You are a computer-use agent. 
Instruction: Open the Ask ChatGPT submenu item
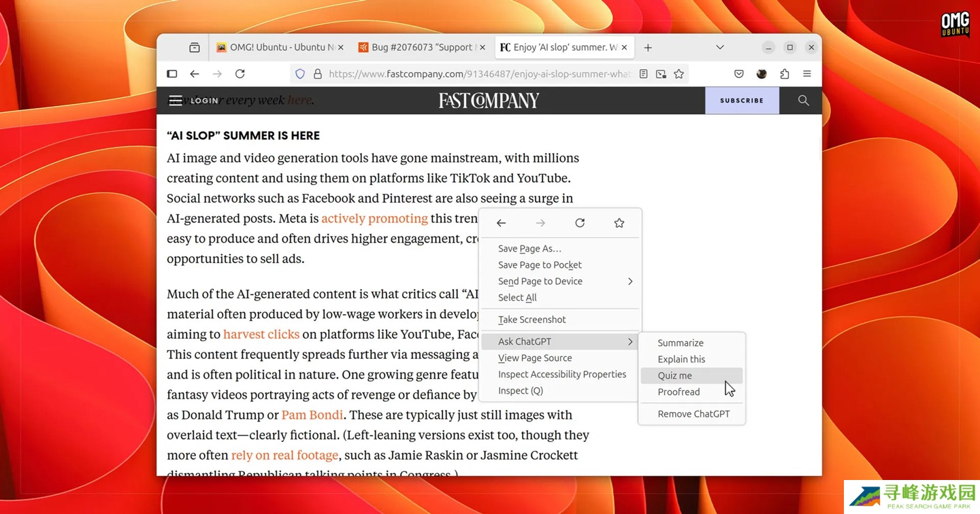pyautogui.click(x=560, y=341)
